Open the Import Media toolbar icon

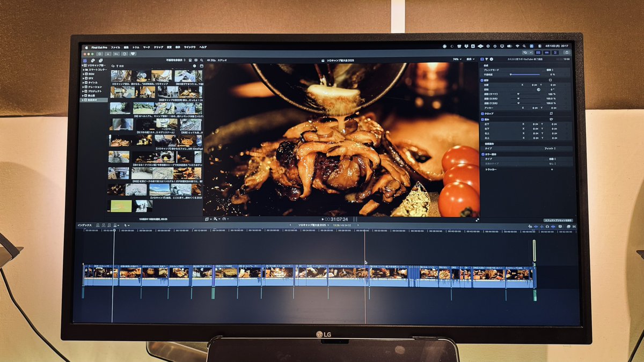(x=108, y=54)
